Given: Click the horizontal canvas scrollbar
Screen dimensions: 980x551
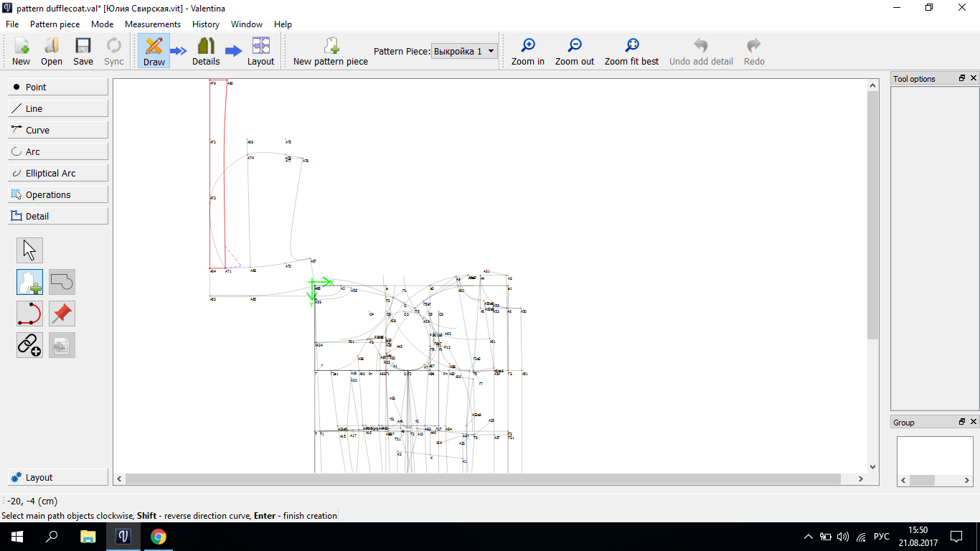Looking at the screenshot, I should pos(483,479).
